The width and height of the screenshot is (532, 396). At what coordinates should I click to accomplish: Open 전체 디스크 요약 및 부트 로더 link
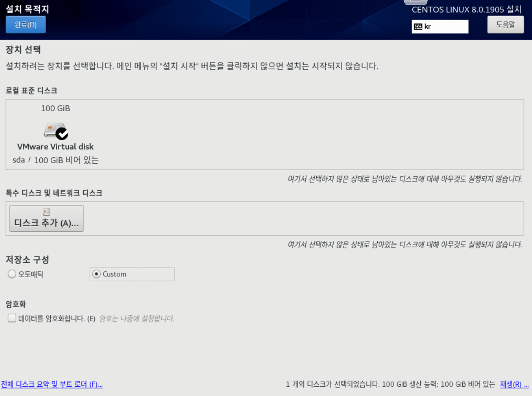pyautogui.click(x=52, y=384)
